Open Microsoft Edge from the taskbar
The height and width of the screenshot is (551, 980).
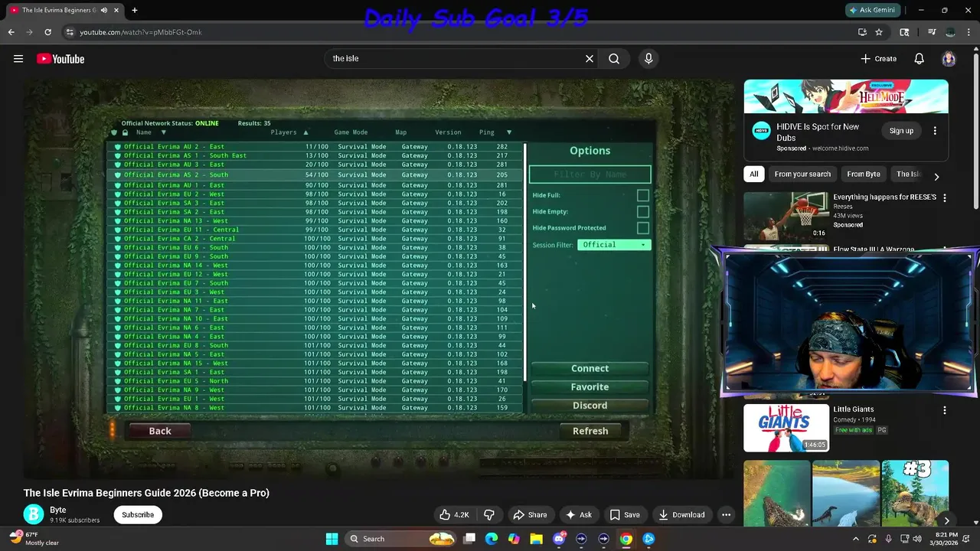click(492, 539)
